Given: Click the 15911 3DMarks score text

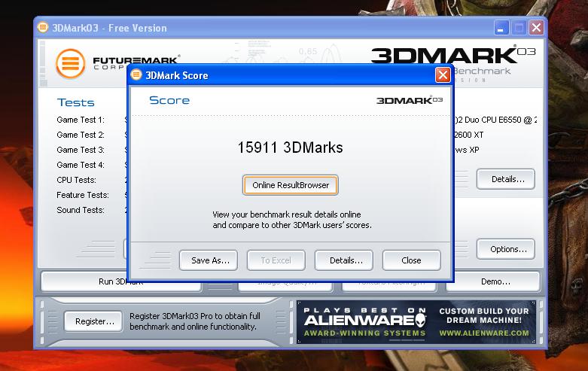Looking at the screenshot, I should pyautogui.click(x=291, y=147).
